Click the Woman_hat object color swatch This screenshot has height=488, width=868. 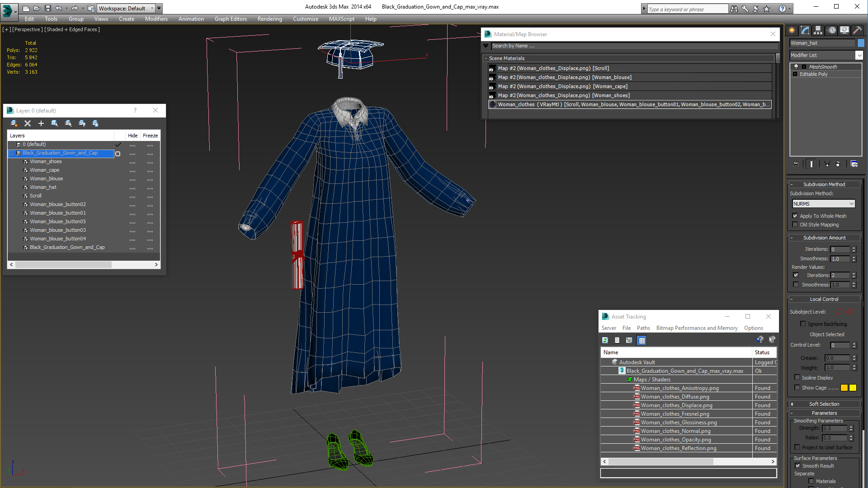[x=861, y=43]
